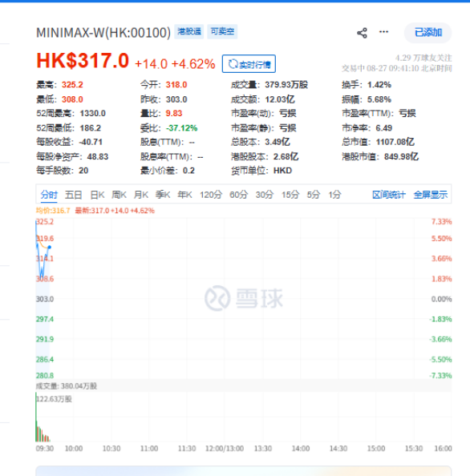Click the 每手股数 value 20

pyautogui.click(x=83, y=171)
